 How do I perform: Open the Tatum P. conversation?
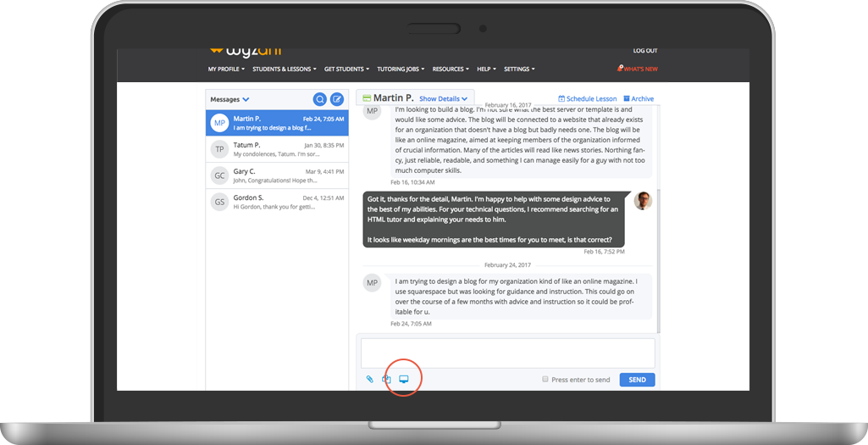(x=276, y=149)
